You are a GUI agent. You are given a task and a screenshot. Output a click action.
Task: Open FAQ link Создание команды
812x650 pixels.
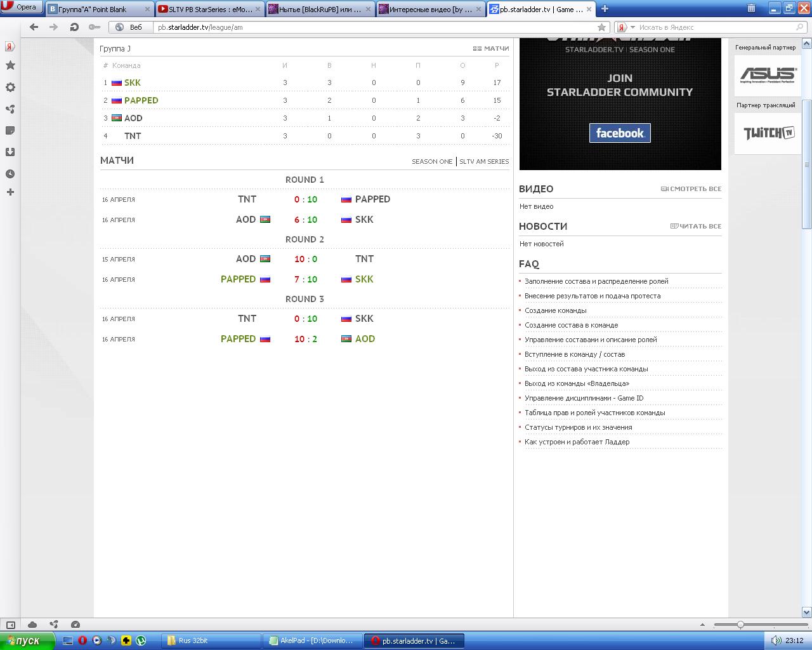[x=555, y=310]
